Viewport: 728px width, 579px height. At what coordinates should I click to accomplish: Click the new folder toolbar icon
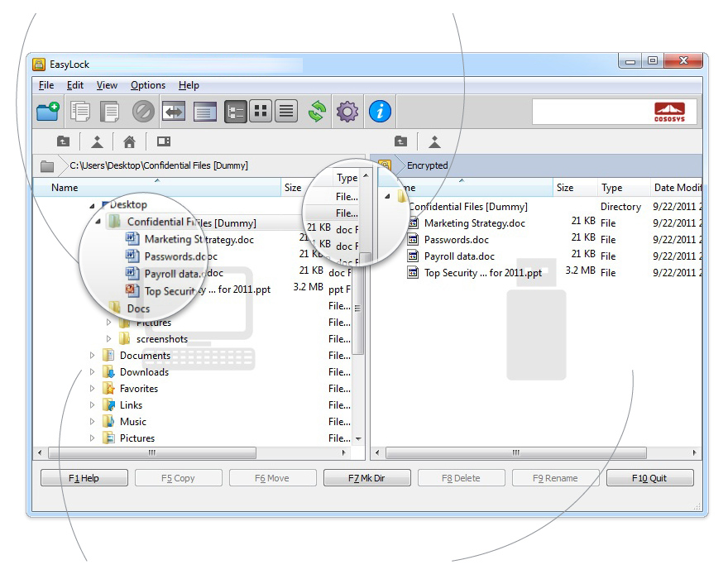[47, 111]
